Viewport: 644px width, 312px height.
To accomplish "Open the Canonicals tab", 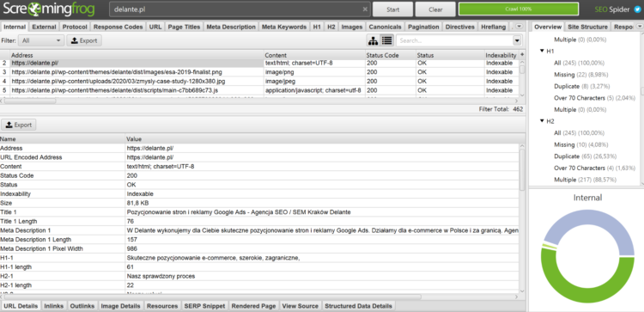I will pos(385,27).
